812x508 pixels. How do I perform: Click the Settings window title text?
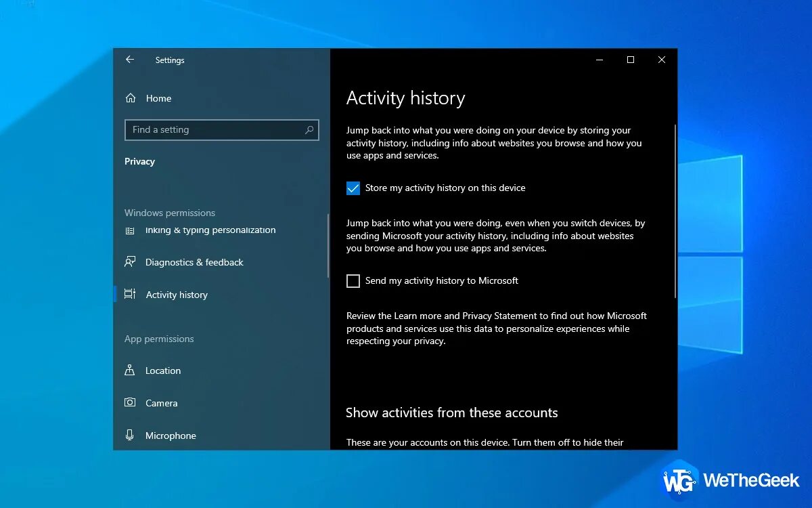pos(170,60)
